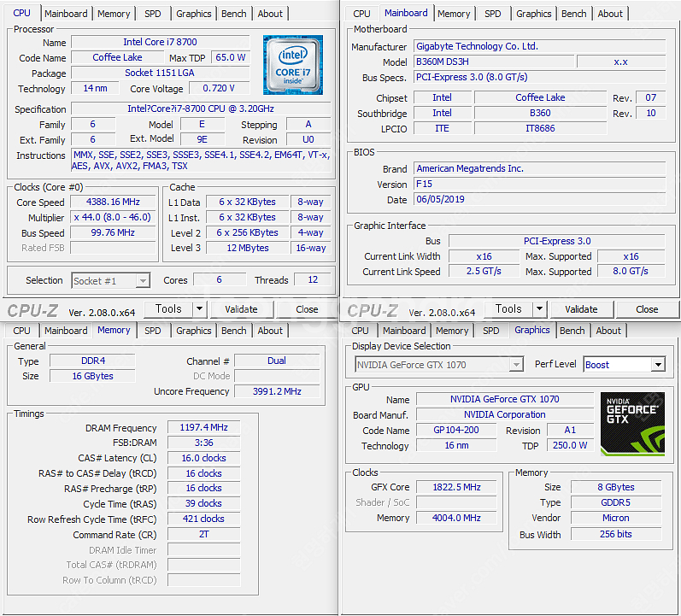Image resolution: width=681 pixels, height=616 pixels.
Task: Select SPD tab in Mainboard window
Action: [x=492, y=14]
